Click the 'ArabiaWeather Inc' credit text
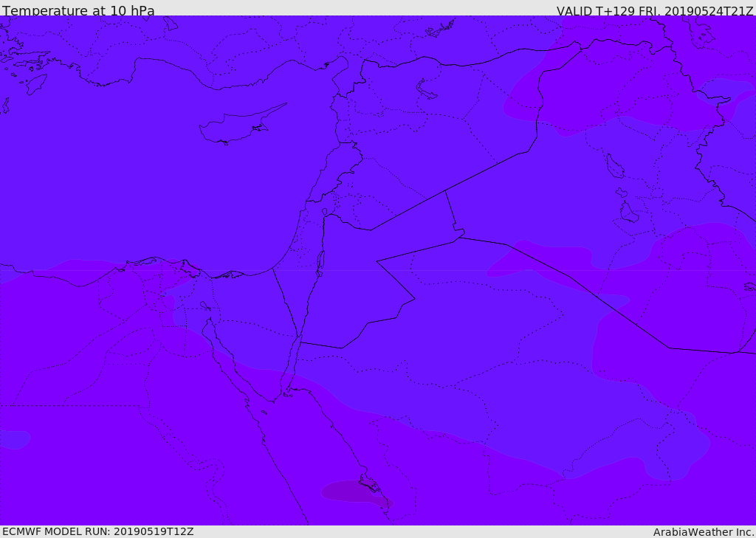Image resolution: width=756 pixels, height=538 pixels. [704, 532]
